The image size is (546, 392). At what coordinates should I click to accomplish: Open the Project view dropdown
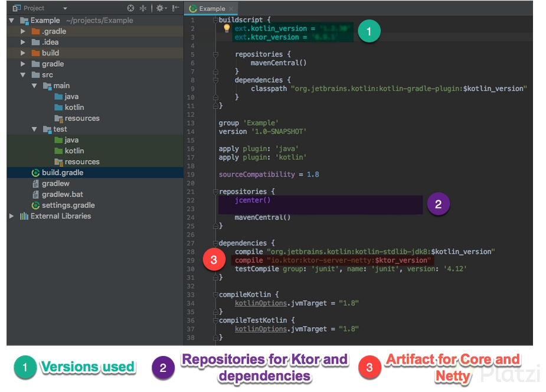(65, 8)
